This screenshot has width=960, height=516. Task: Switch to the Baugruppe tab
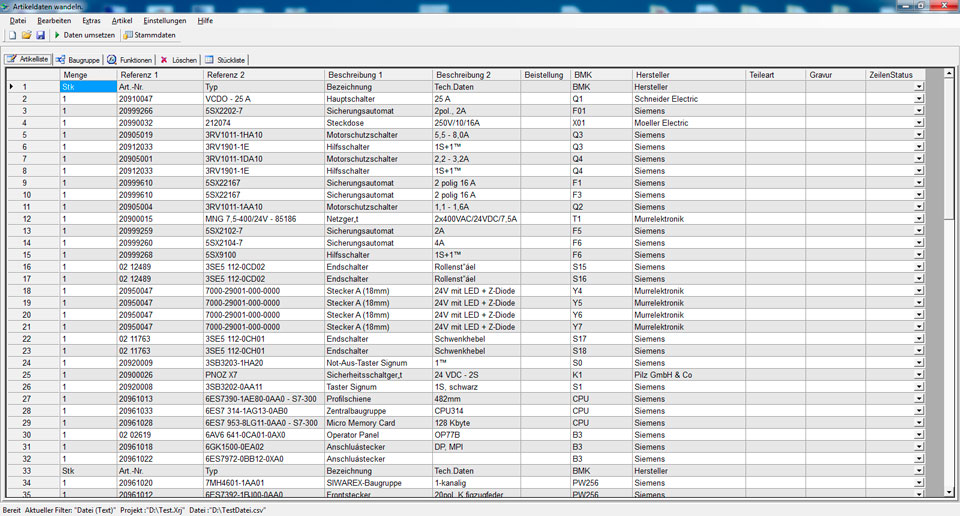tap(77, 60)
